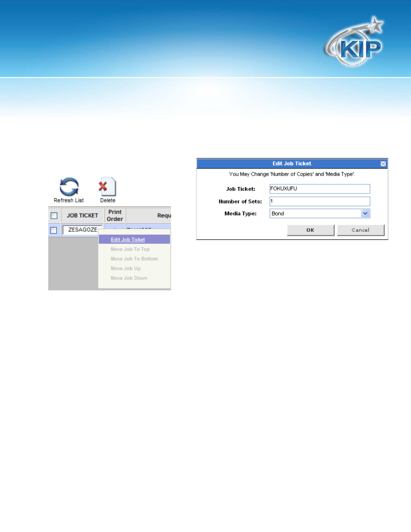Screen dimensions: 411x532
Task: Click the Delete job icon
Action: tap(107, 187)
